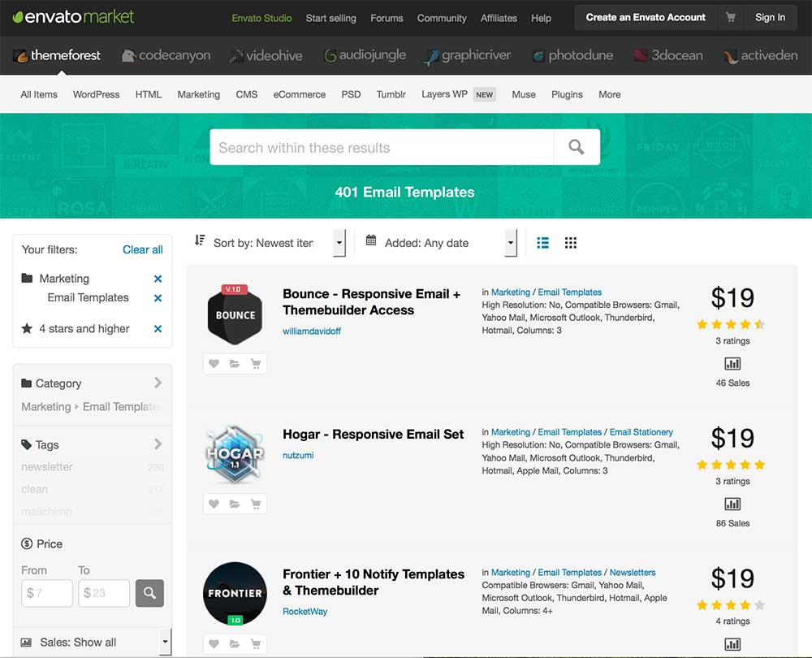Go to GraphicRiver marketplace
The width and height of the screenshot is (812, 658).
pos(468,55)
